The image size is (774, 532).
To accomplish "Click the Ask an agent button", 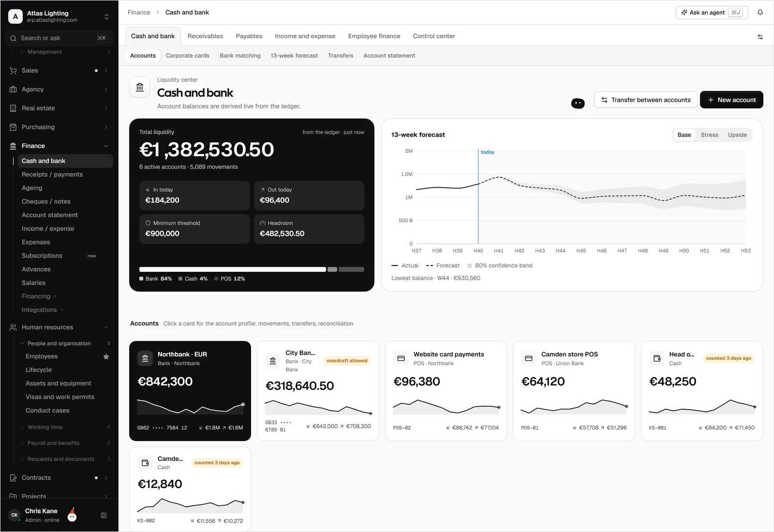I will [712, 13].
